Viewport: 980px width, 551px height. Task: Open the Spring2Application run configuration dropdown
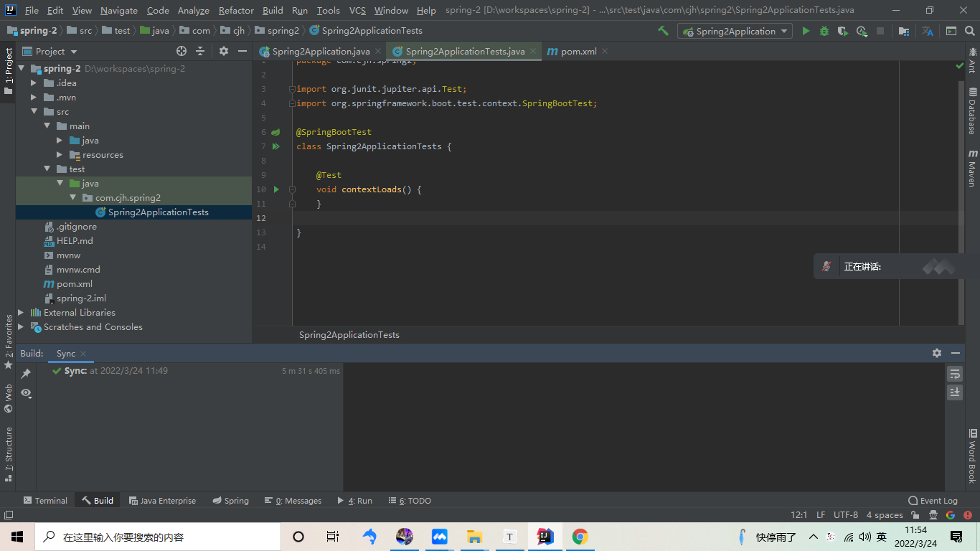734,32
